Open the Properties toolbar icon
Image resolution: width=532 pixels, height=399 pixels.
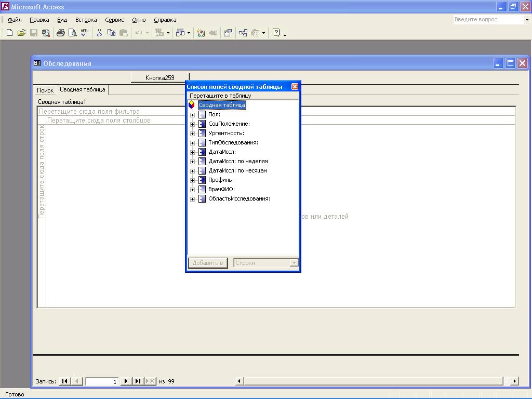point(228,33)
